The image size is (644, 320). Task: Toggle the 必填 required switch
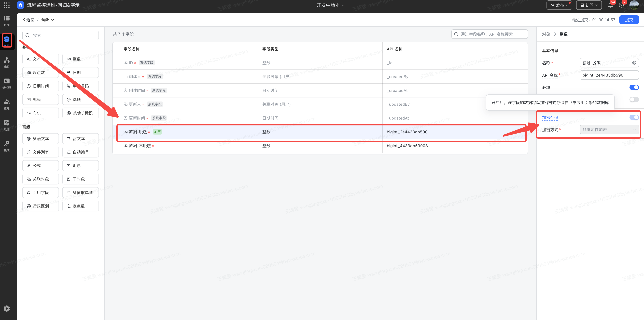(x=634, y=87)
